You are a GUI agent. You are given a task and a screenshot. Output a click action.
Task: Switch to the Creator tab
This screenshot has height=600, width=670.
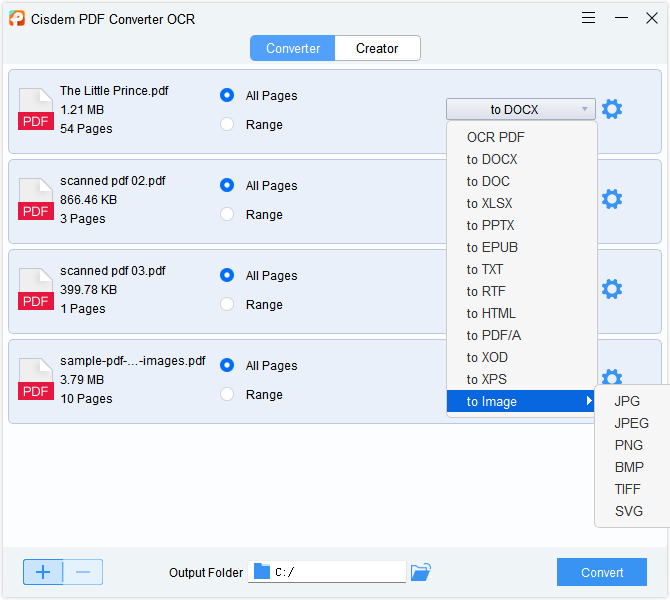pyautogui.click(x=377, y=48)
